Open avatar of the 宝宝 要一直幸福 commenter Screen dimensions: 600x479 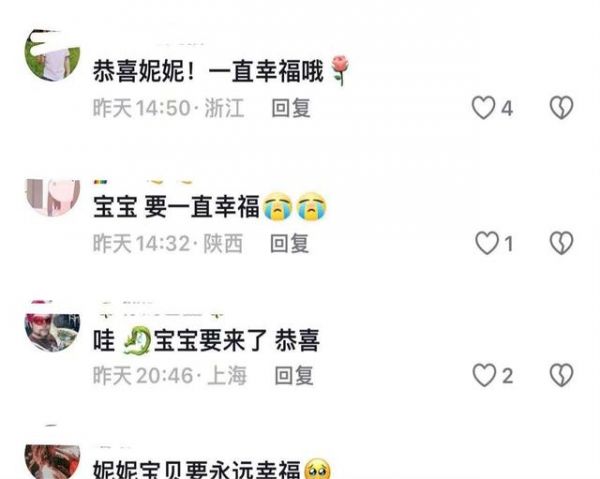click(x=52, y=198)
